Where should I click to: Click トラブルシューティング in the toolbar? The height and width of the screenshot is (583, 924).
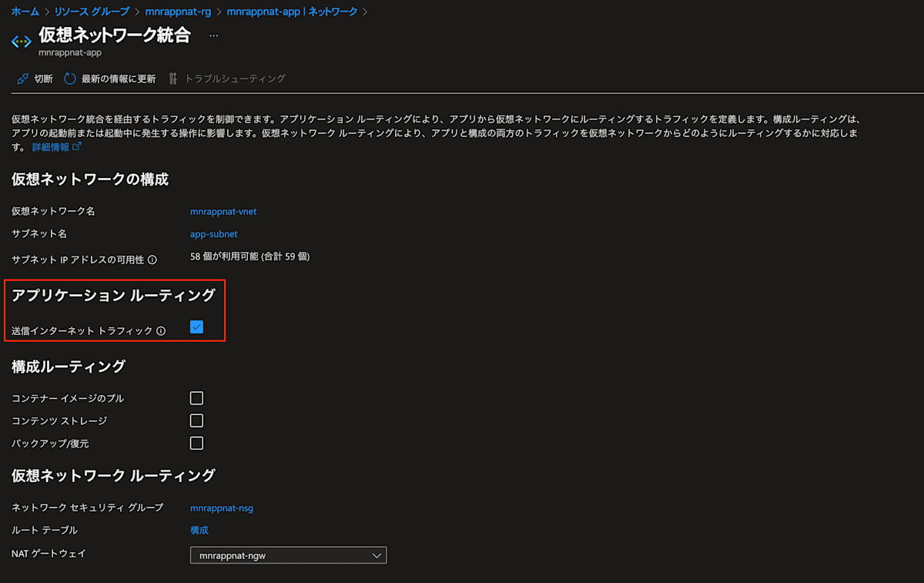[235, 79]
